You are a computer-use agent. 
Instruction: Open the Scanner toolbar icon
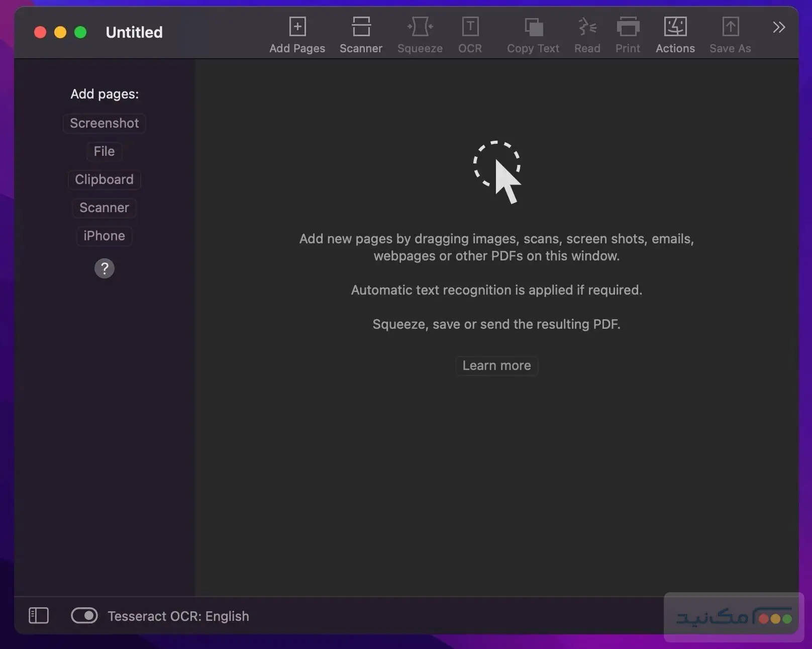tap(361, 27)
